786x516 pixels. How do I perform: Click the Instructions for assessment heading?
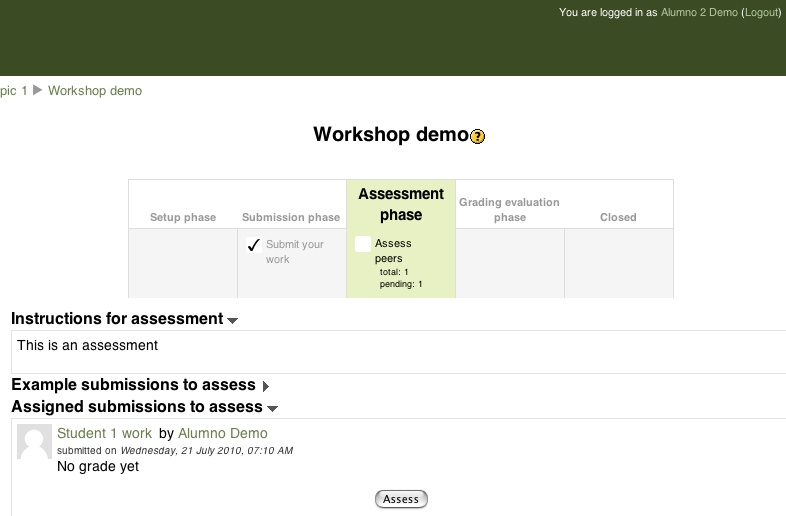click(117, 318)
